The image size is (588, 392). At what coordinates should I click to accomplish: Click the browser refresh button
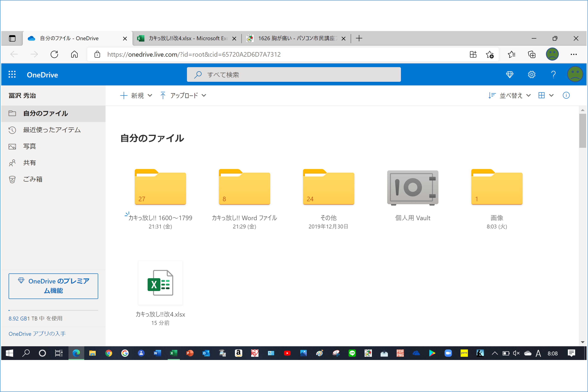click(54, 54)
